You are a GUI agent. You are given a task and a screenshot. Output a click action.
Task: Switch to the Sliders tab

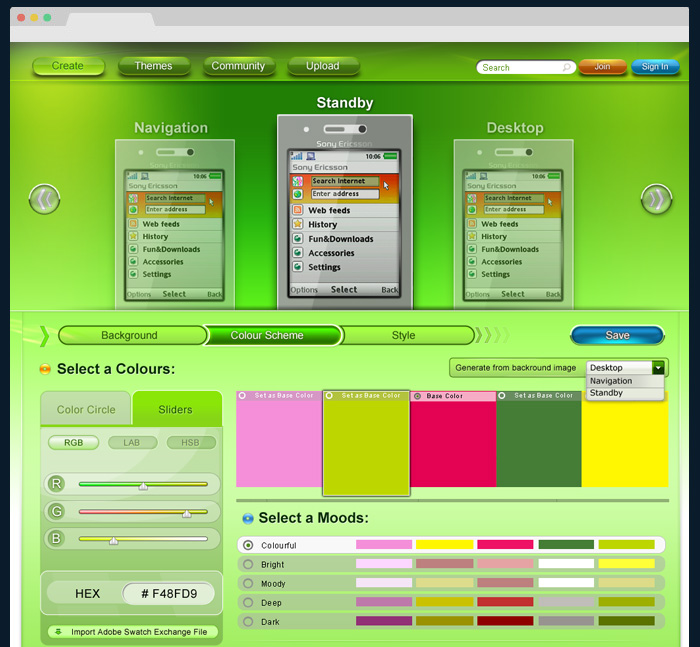pos(177,409)
